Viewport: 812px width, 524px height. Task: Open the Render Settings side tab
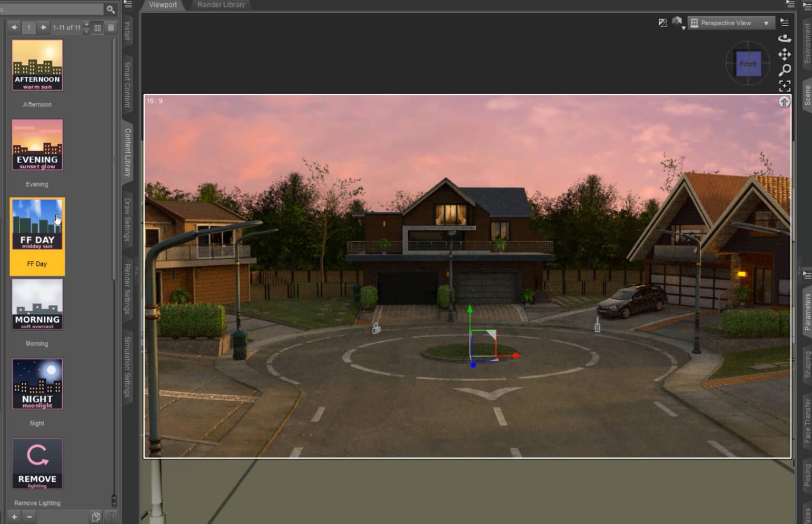pyautogui.click(x=127, y=289)
